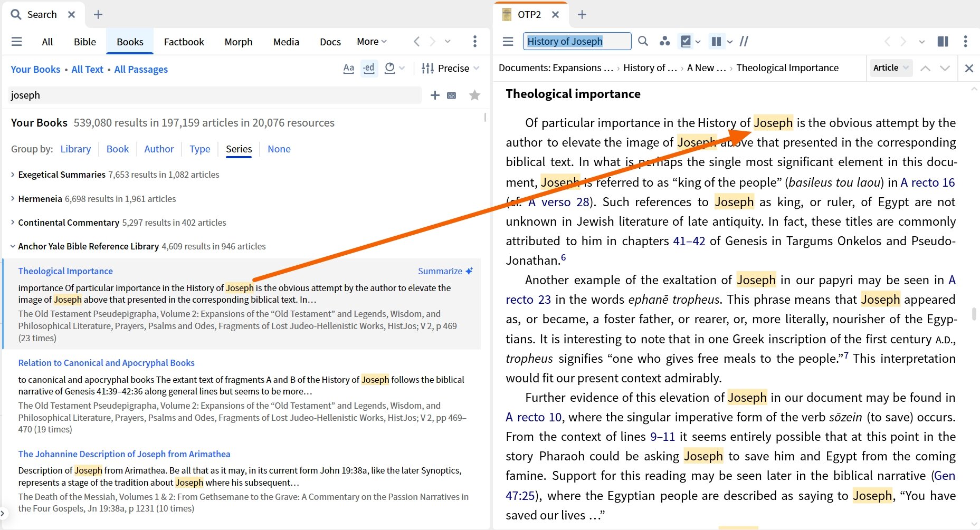The height and width of the screenshot is (530, 980).
Task: Click the OTP2 vertical scrollbar thumb
Action: tap(974, 314)
